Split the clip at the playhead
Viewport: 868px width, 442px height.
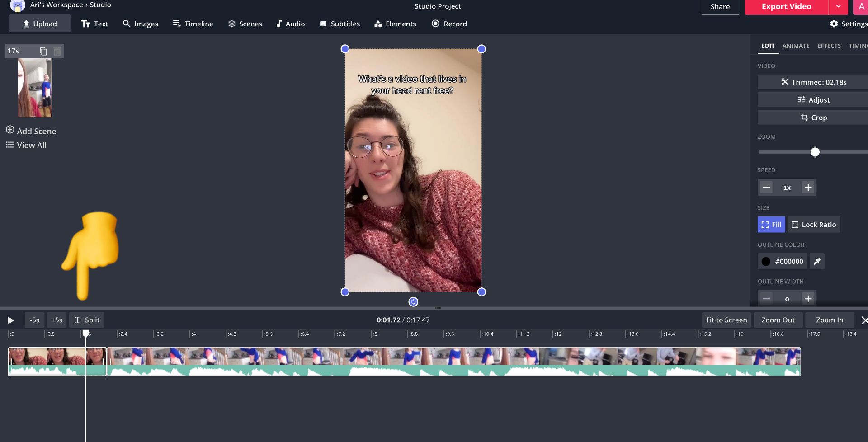(87, 320)
